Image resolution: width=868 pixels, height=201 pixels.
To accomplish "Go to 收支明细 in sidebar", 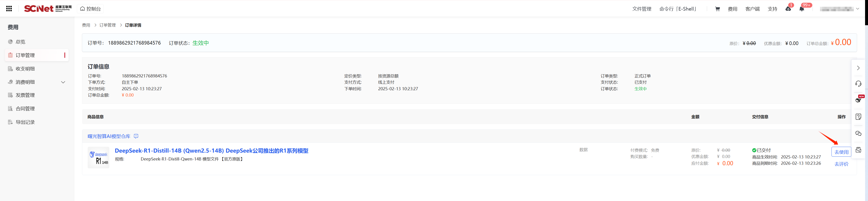I will point(25,69).
